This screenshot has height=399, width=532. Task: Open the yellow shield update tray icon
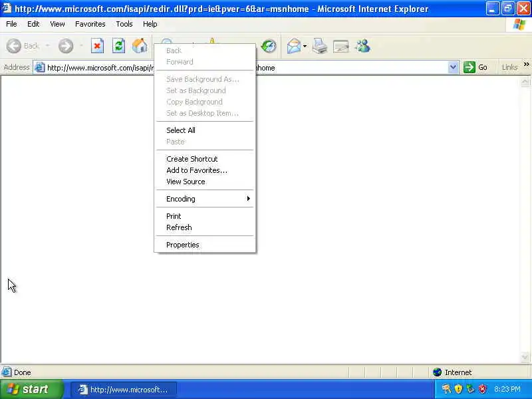[458, 389]
